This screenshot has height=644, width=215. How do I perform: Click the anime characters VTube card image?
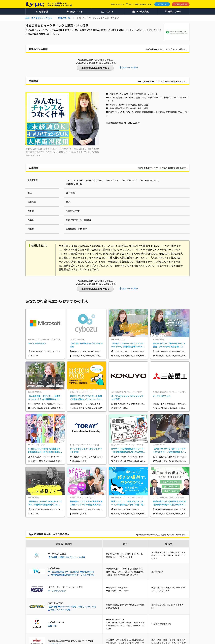tap(45, 428)
